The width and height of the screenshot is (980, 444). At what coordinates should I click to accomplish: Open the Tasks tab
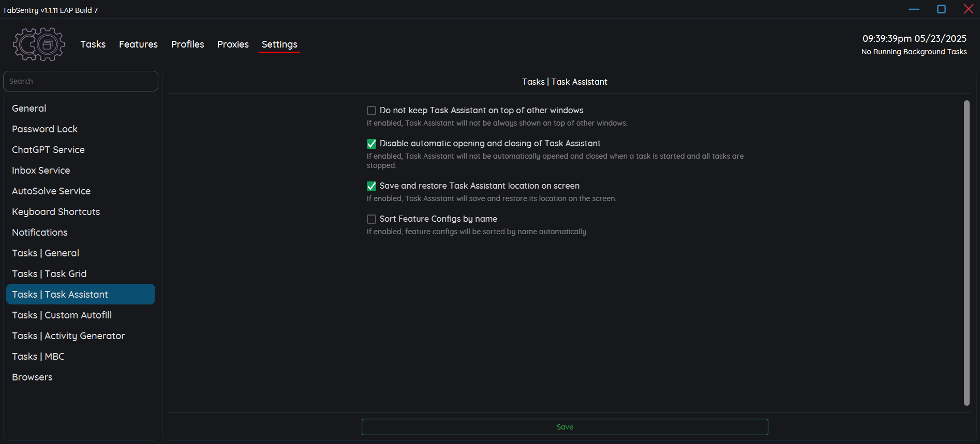coord(93,44)
